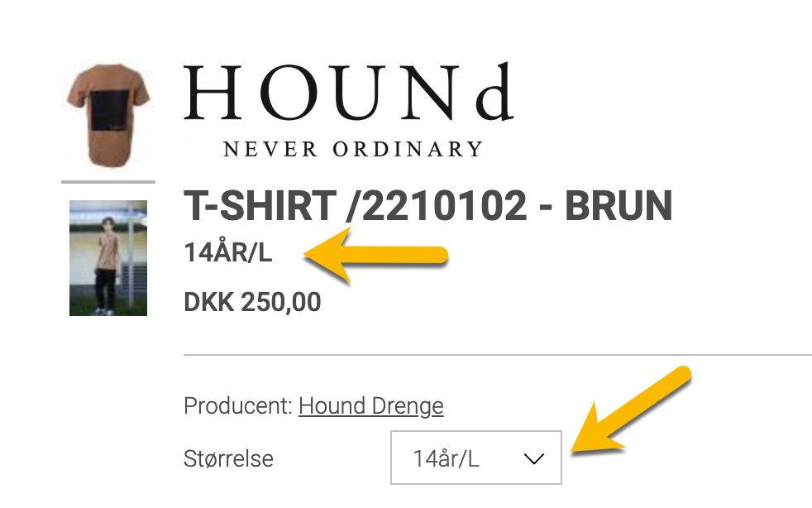This screenshot has width=812, height=508.
Task: Click the Størrelse label
Action: [x=228, y=458]
